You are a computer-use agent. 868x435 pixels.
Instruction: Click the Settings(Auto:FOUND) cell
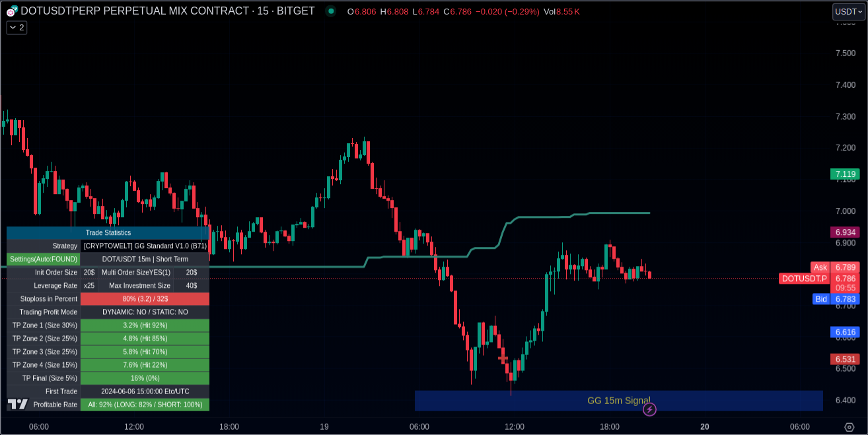[44, 259]
